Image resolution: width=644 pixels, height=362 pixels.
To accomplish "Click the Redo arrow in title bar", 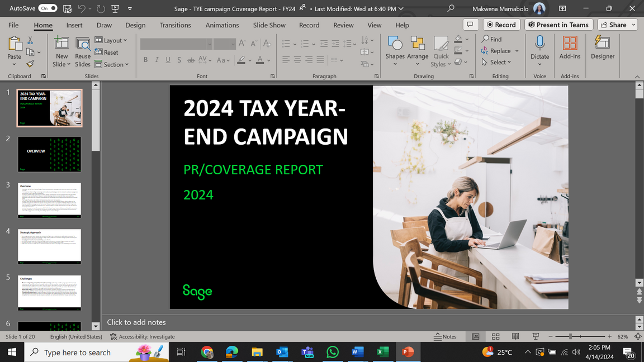I will (101, 8).
